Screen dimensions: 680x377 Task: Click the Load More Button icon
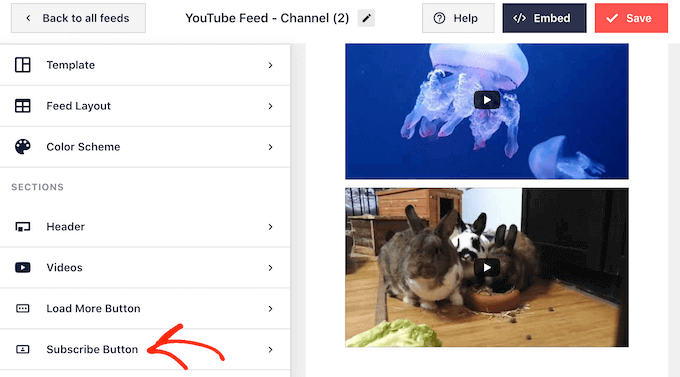pyautogui.click(x=23, y=308)
